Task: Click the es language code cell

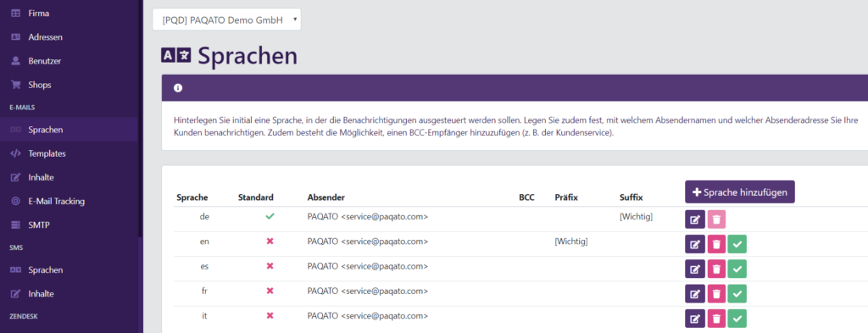Action: tap(204, 266)
